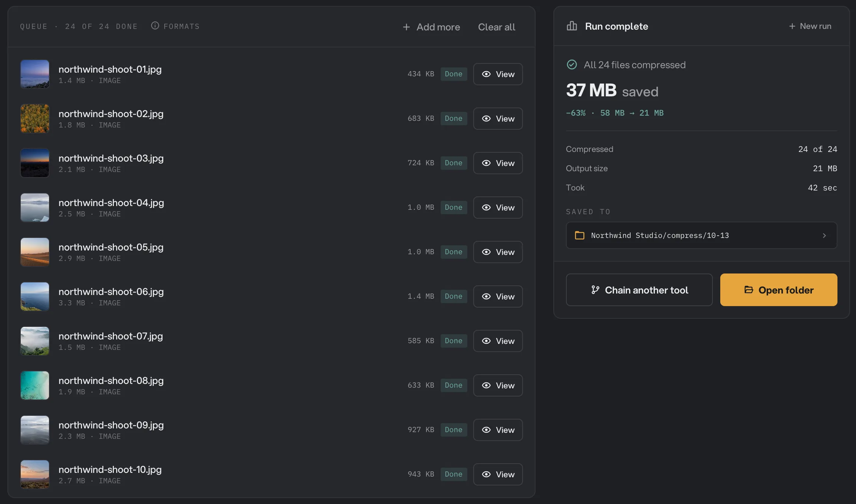Select the northwind-shoot-09.jpg file name

(x=111, y=425)
